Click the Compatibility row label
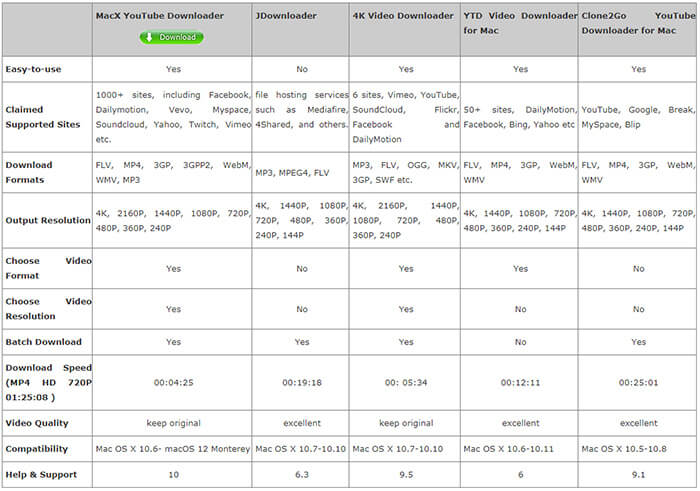This screenshot has width=700, height=491. (x=37, y=449)
